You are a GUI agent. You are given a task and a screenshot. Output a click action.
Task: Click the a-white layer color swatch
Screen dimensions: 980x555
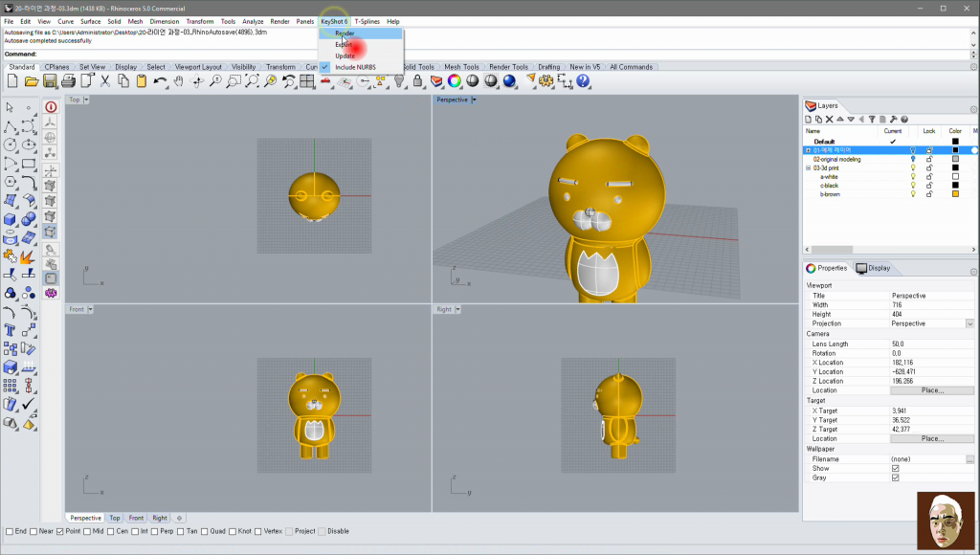point(955,177)
